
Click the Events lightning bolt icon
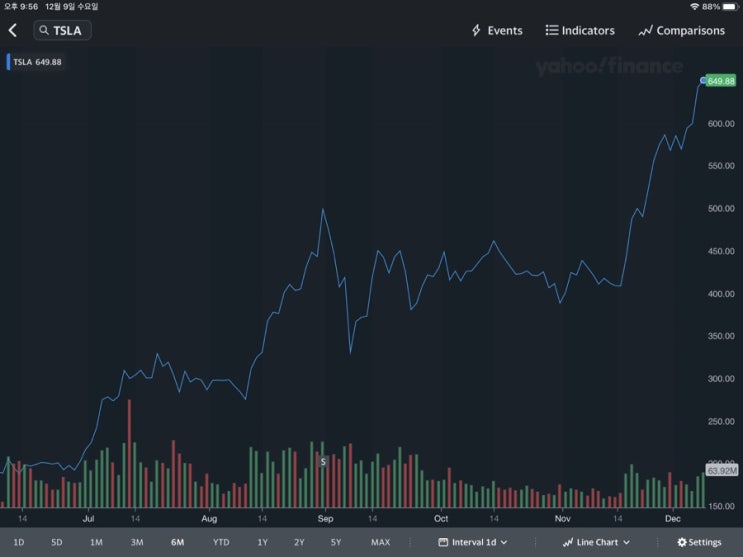476,30
